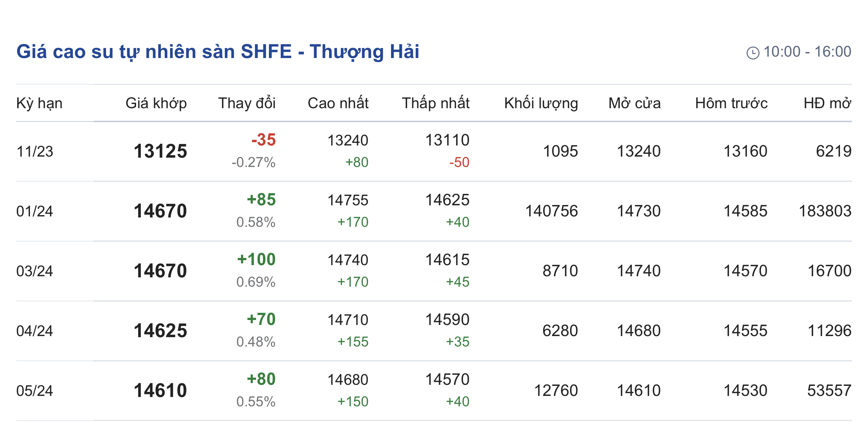Click the Cao nhất column header
Screen dimensions: 868x445
338,103
